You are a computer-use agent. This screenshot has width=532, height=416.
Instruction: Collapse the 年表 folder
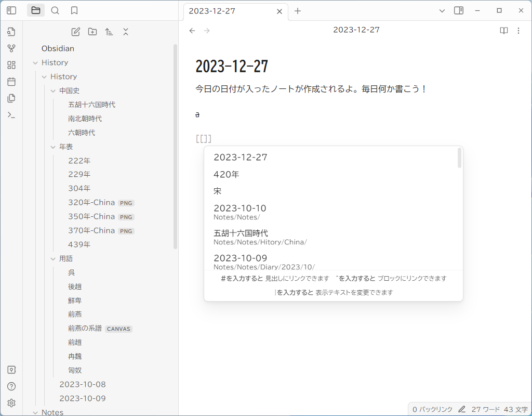[x=53, y=147]
